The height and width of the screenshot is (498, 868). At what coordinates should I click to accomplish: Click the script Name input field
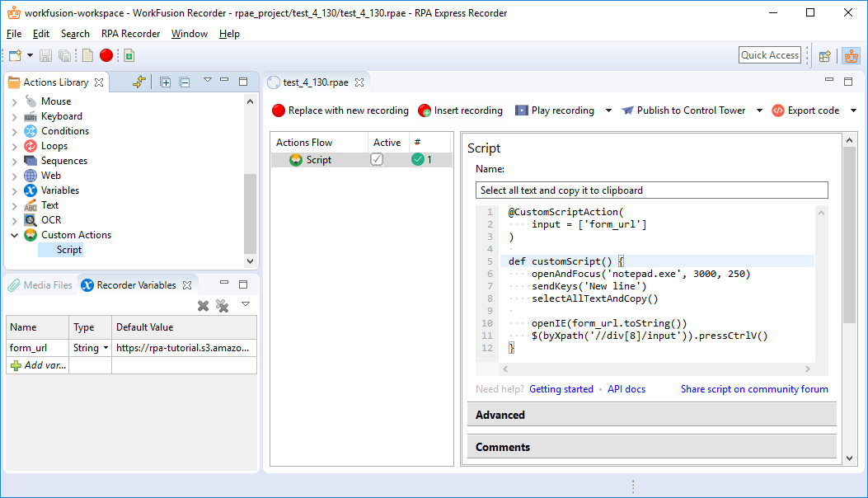coord(651,190)
